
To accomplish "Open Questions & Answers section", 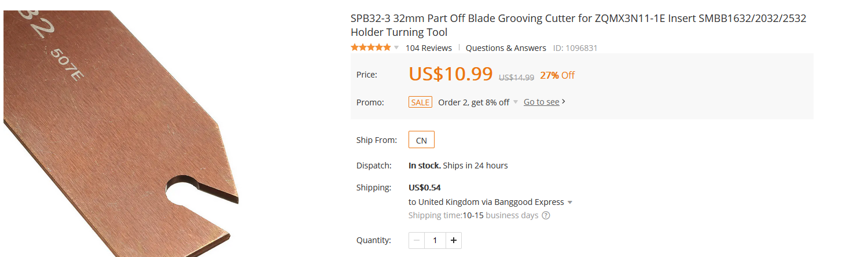I will click(506, 47).
